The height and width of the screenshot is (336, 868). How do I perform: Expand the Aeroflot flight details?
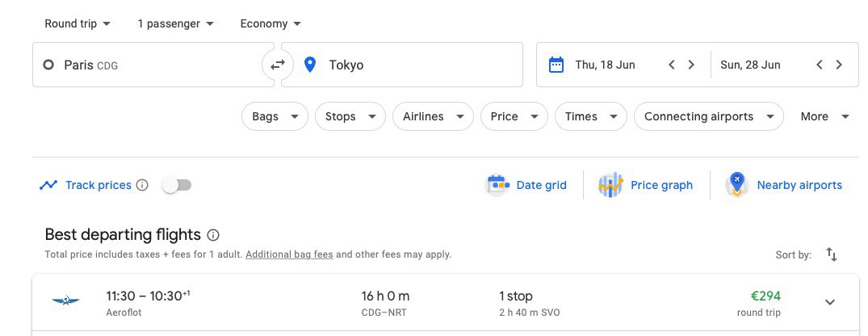(829, 302)
